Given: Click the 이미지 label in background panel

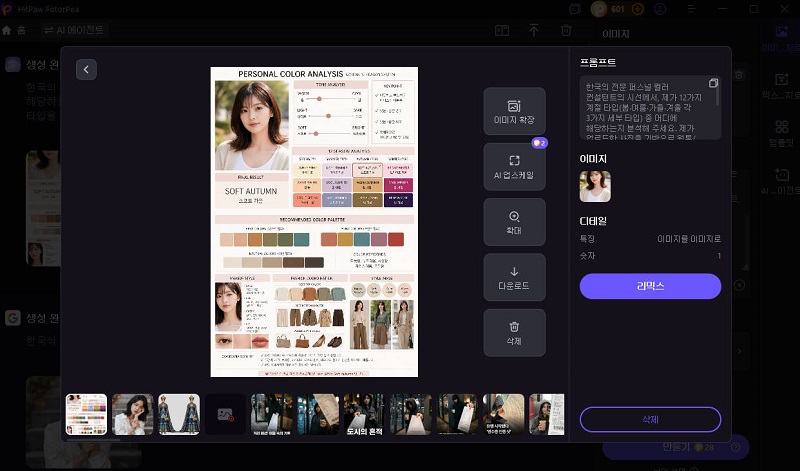Looking at the screenshot, I should (616, 34).
